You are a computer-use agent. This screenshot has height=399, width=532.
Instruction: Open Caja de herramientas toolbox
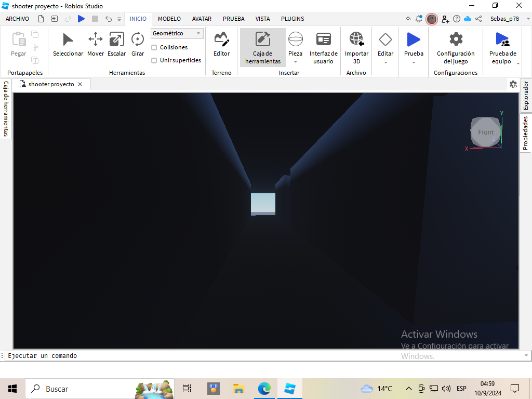click(x=263, y=47)
